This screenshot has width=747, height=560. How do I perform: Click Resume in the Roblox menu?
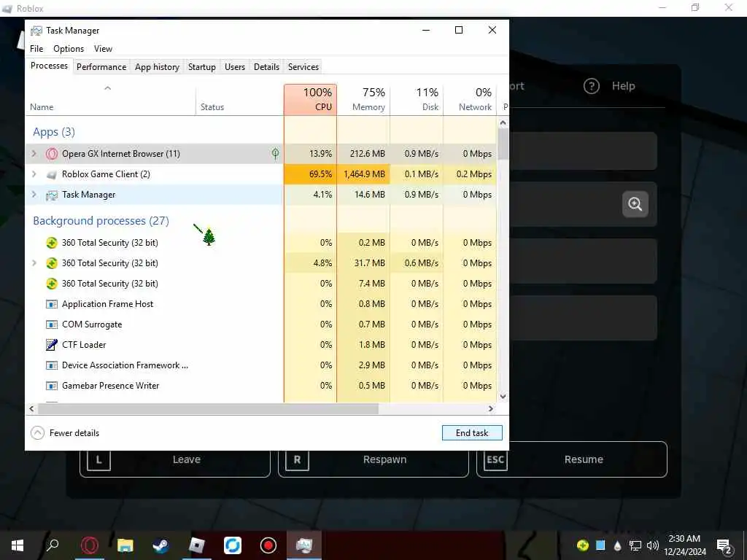572,459
